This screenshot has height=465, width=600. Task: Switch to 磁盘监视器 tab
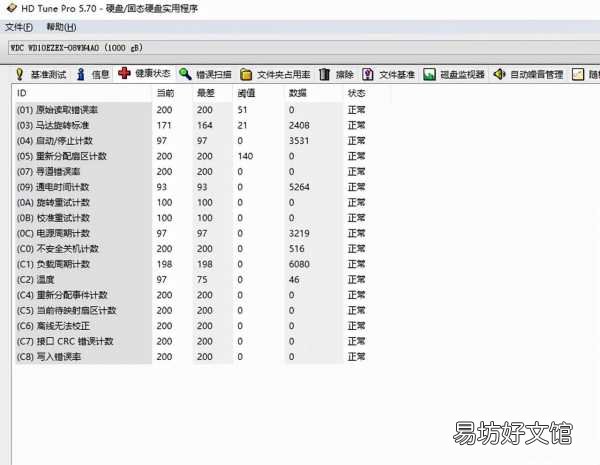462,74
